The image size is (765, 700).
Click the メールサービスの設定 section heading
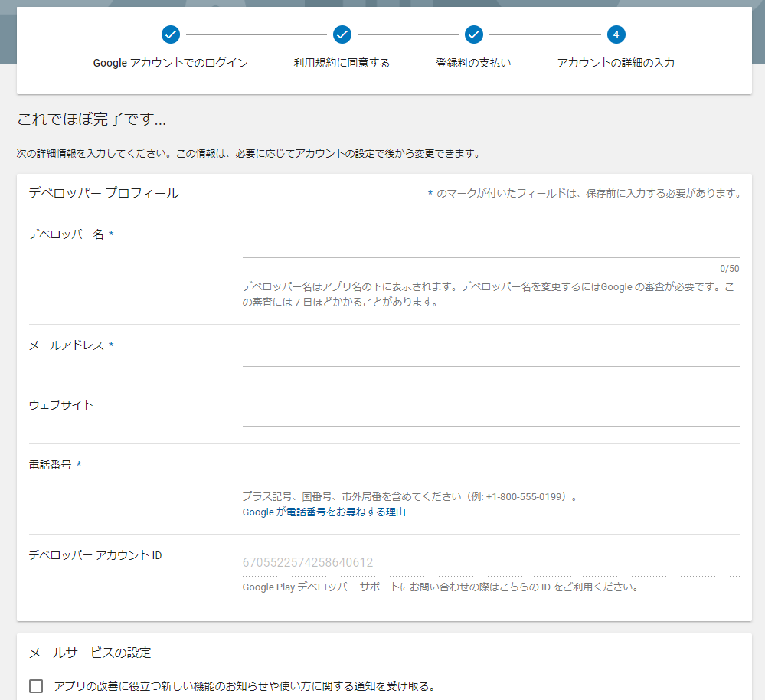point(90,653)
